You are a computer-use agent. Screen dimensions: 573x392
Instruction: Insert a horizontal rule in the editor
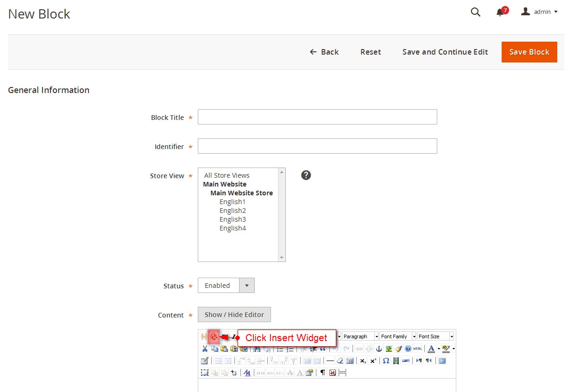[331, 360]
